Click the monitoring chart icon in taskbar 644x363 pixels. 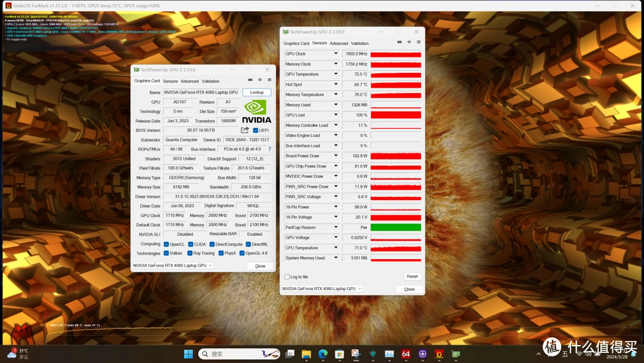(389, 354)
